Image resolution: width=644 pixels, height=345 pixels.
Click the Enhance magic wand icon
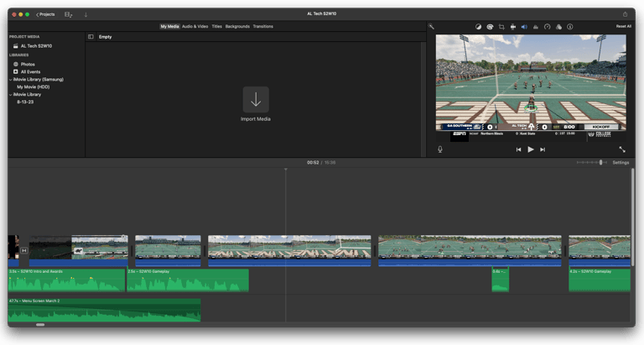(x=431, y=26)
